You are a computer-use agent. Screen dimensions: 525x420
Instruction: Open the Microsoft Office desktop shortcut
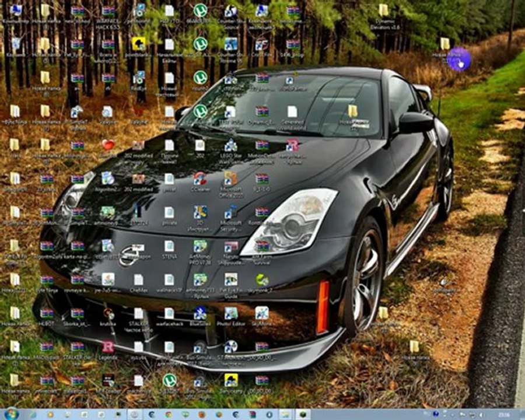tap(230, 178)
